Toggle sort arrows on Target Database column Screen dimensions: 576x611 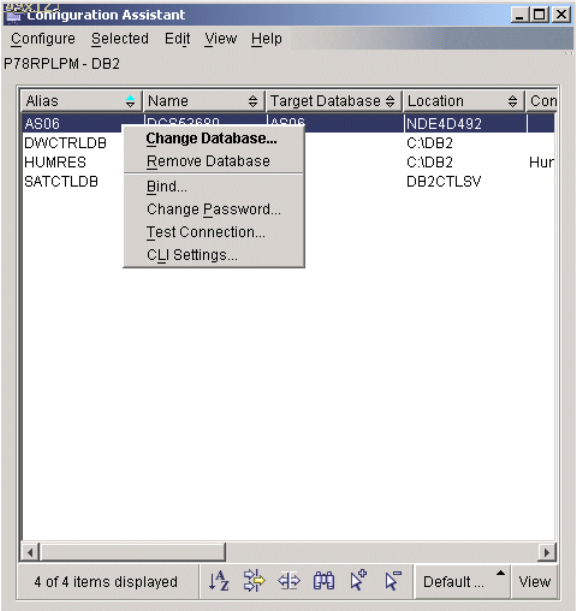click(390, 102)
